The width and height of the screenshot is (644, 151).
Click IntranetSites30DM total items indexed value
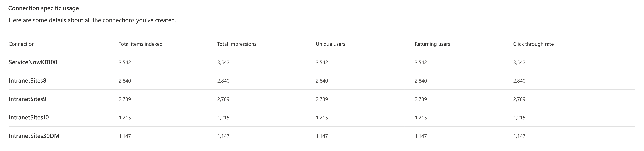pos(125,136)
